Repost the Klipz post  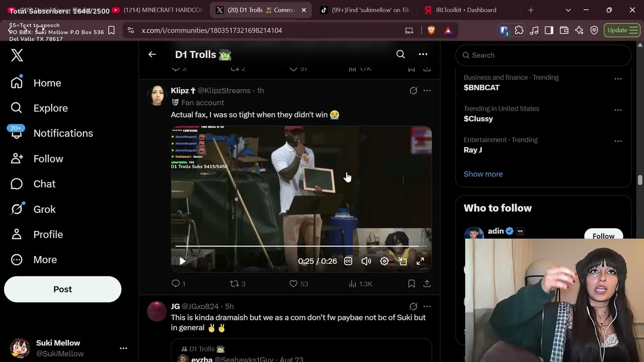(x=237, y=284)
